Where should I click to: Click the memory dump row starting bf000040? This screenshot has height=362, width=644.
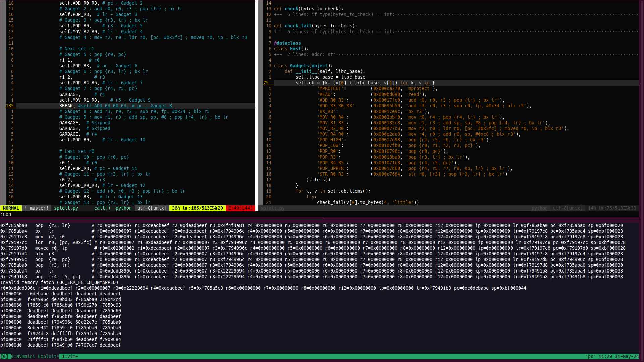click(x=61, y=294)
